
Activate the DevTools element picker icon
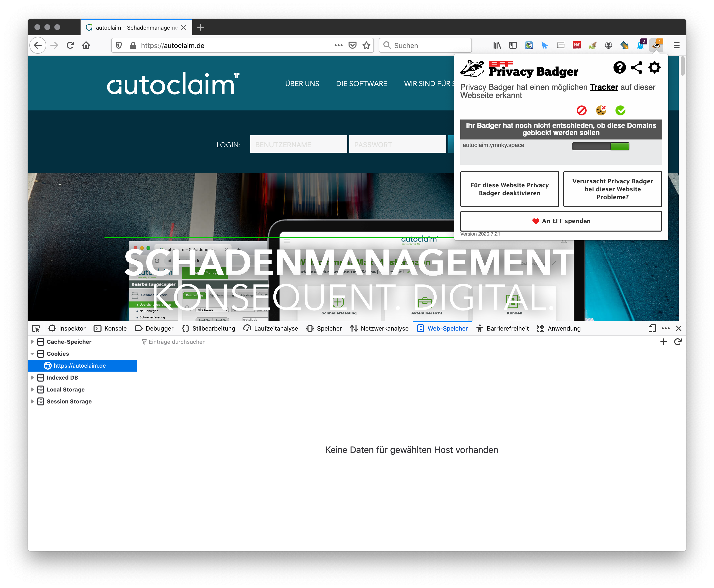click(36, 328)
